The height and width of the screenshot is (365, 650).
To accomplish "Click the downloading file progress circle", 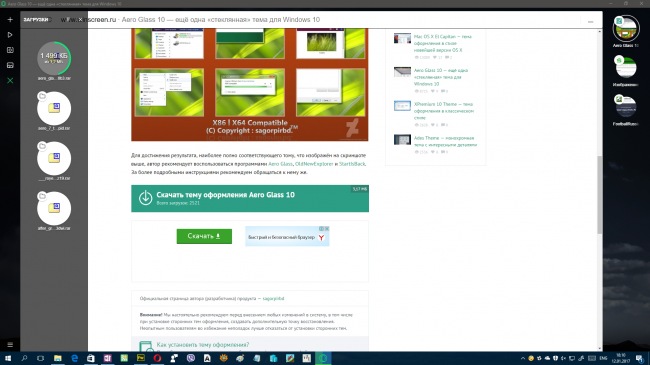I will 54,58.
